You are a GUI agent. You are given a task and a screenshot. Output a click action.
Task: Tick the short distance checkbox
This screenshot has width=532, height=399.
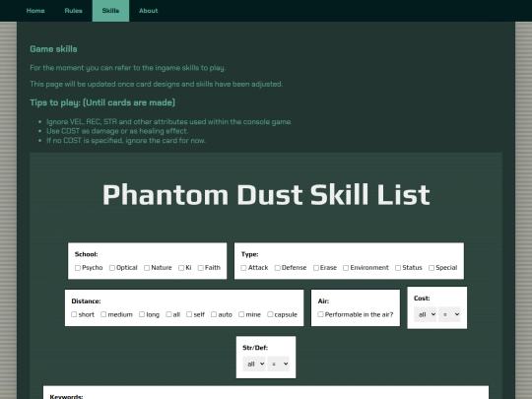click(74, 314)
